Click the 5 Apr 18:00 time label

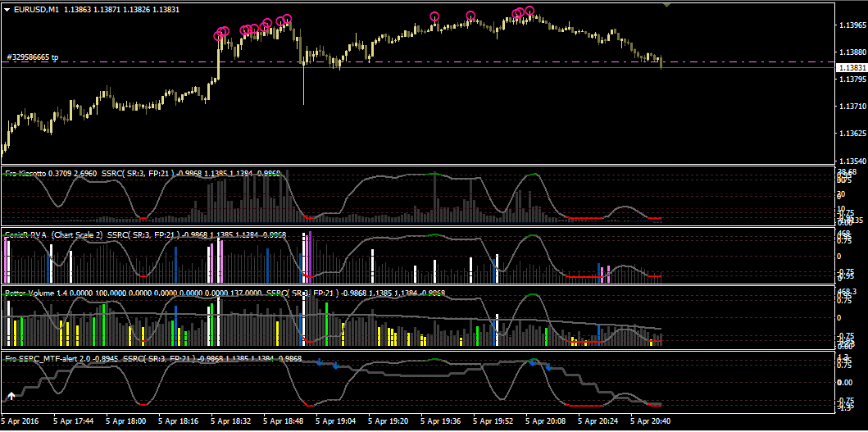[x=126, y=421]
